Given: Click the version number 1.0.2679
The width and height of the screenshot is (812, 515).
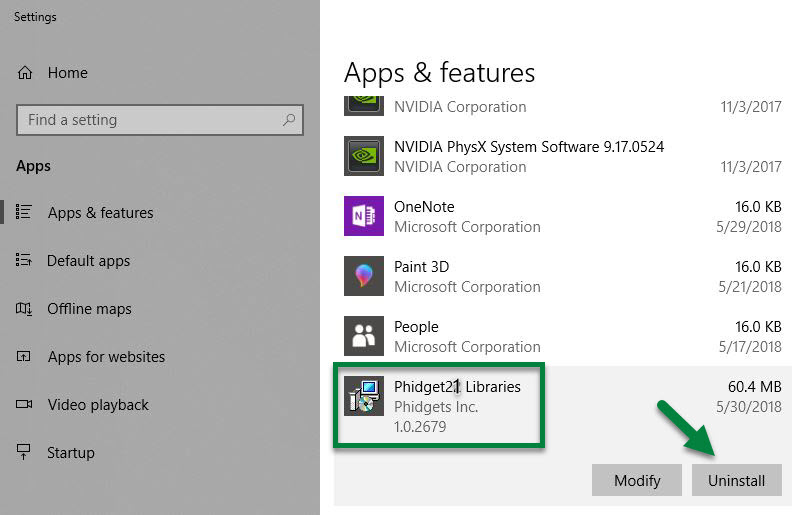Looking at the screenshot, I should pos(420,427).
